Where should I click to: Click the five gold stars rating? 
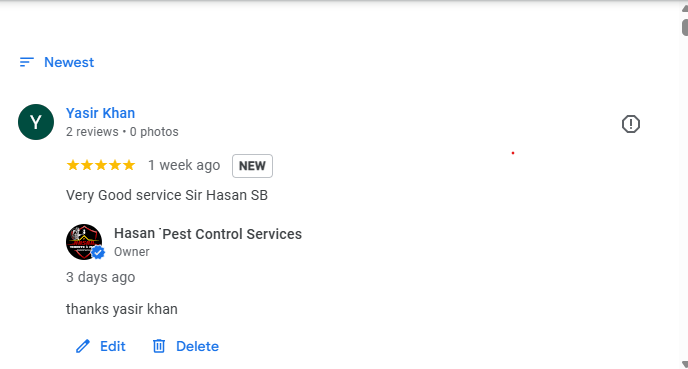click(100, 165)
